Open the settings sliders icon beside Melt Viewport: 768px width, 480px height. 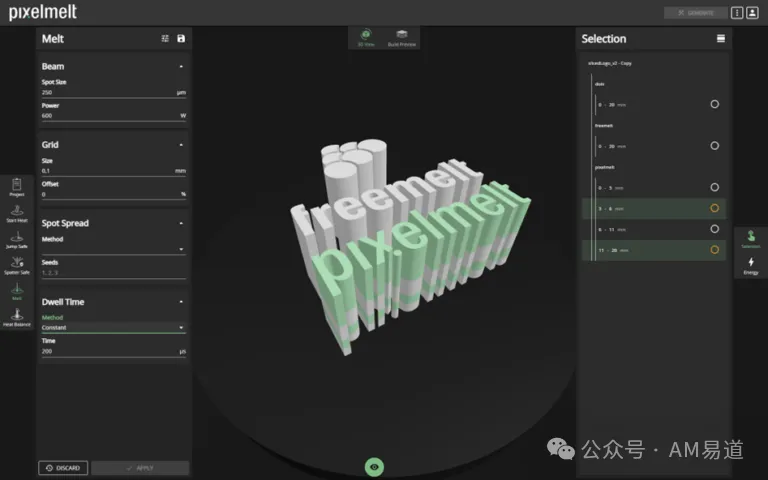click(x=165, y=38)
